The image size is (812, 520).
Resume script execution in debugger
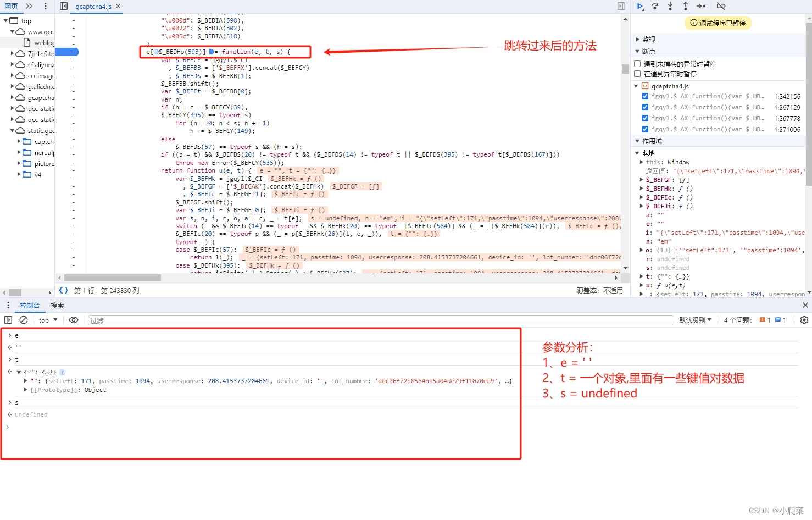pos(639,6)
